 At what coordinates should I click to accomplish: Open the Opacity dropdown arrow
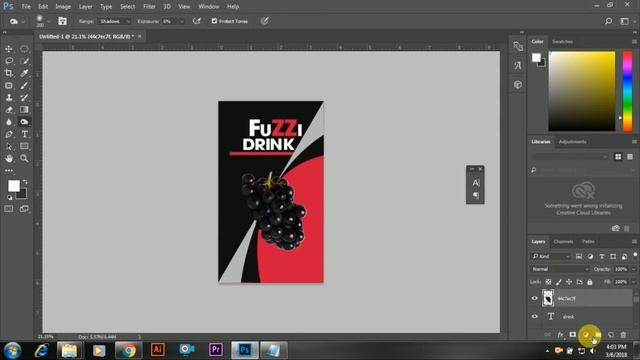pos(633,269)
